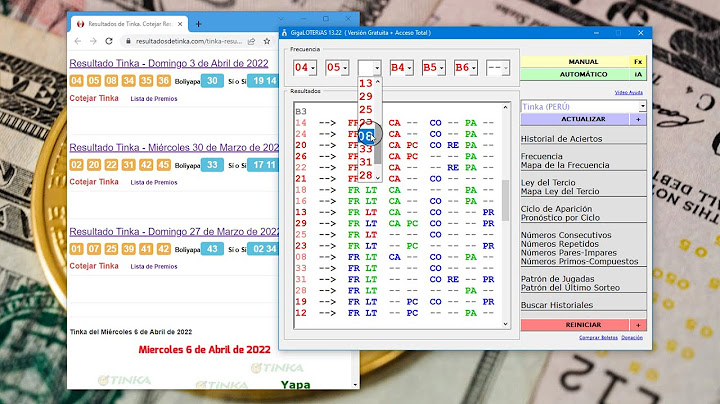This screenshot has height=404, width=720.
Task: Open the B4 number dropdown
Action: pyautogui.click(x=401, y=67)
